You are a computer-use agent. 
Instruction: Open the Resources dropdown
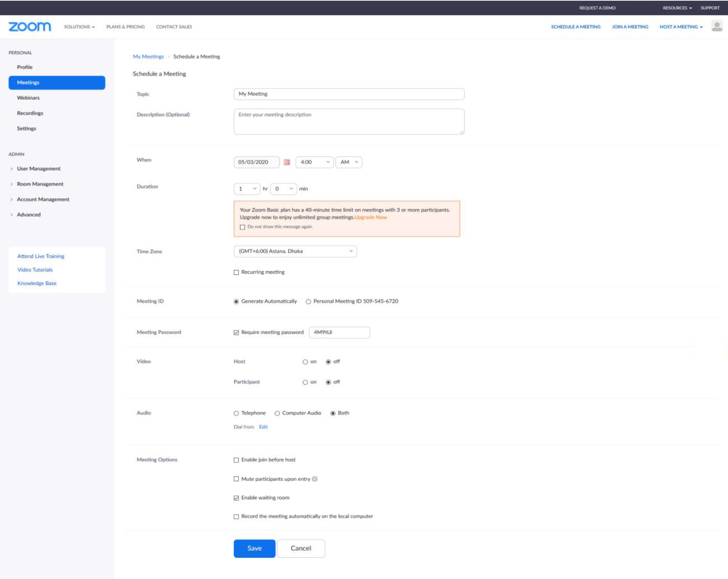[x=677, y=8]
